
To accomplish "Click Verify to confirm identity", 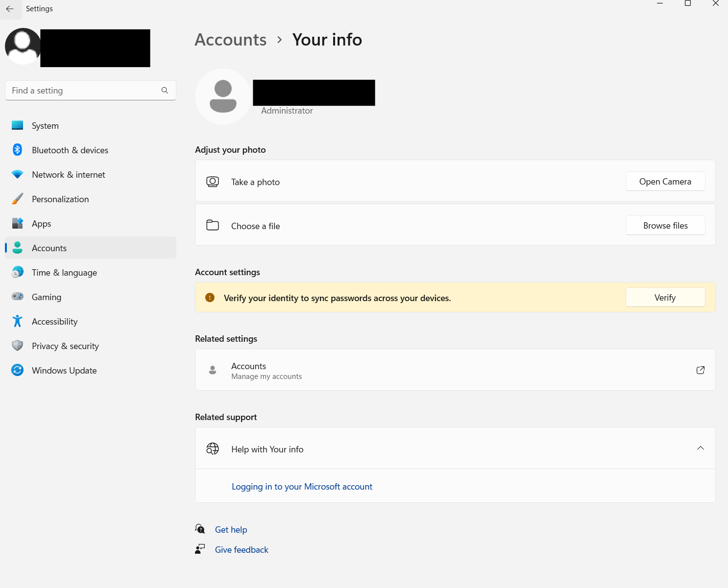I will click(665, 298).
